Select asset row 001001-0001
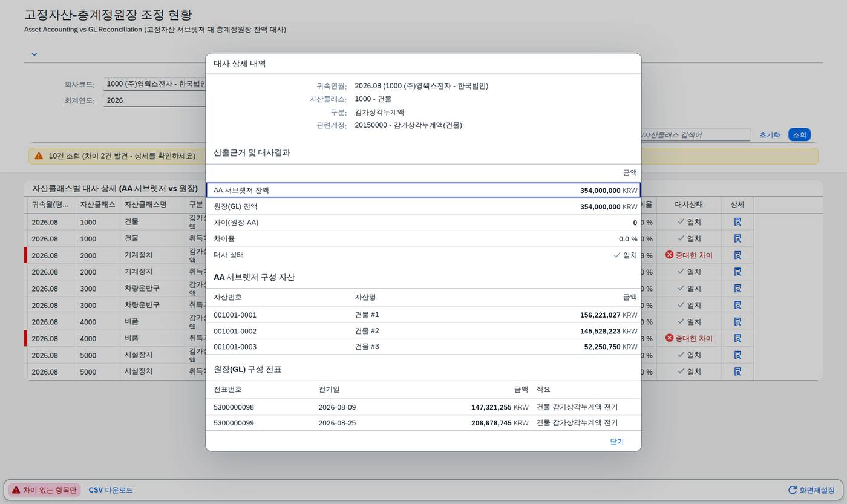Screen dimensions: 847x504 pos(423,315)
